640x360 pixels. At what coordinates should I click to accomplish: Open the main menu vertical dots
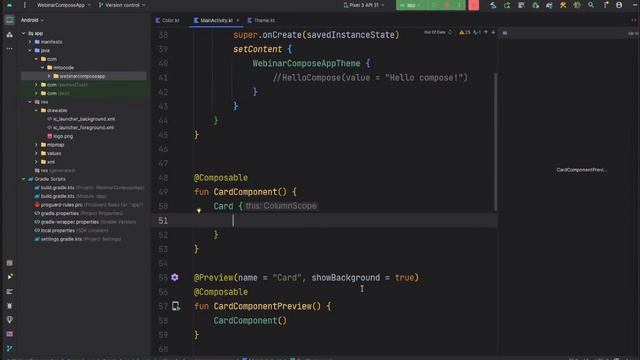[x=24, y=5]
